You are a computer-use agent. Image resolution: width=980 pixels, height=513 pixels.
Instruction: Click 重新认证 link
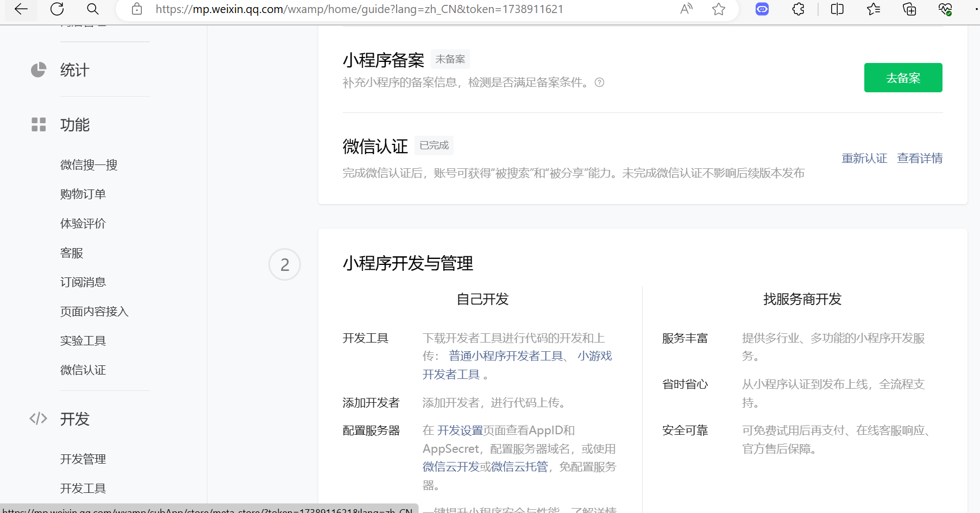864,158
